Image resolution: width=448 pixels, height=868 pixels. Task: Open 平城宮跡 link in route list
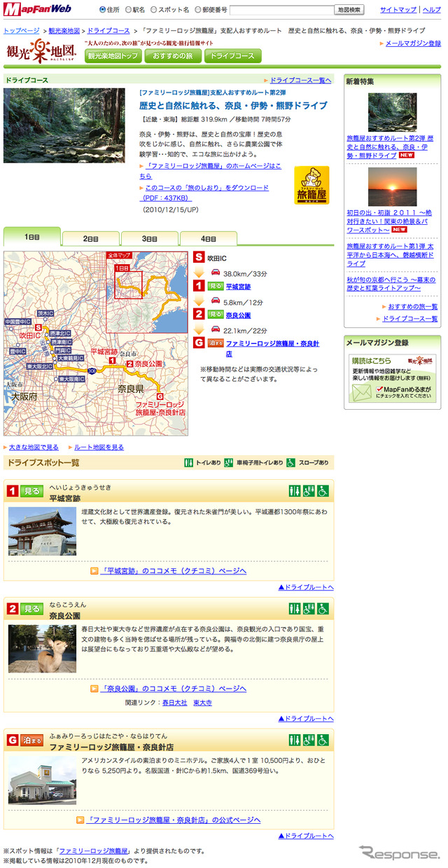[238, 287]
